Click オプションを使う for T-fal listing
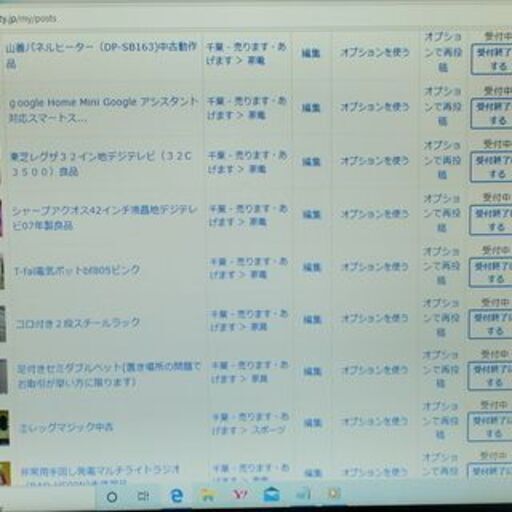 (x=374, y=267)
